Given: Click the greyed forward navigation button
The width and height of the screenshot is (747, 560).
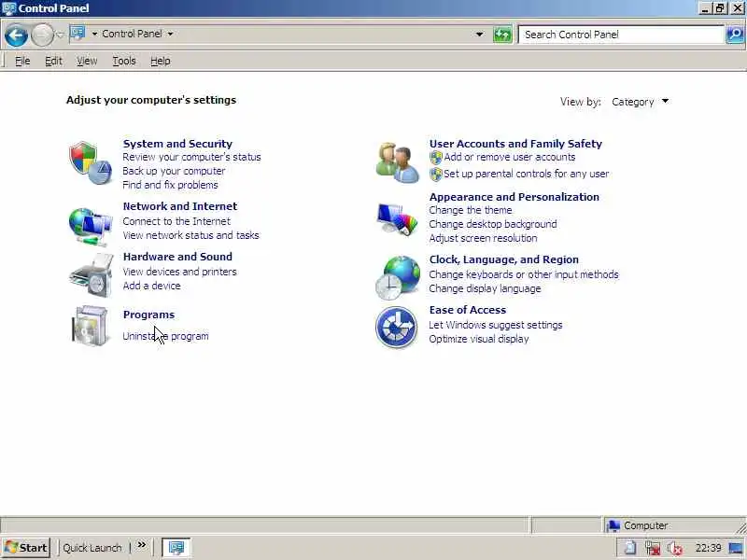Looking at the screenshot, I should 42,35.
